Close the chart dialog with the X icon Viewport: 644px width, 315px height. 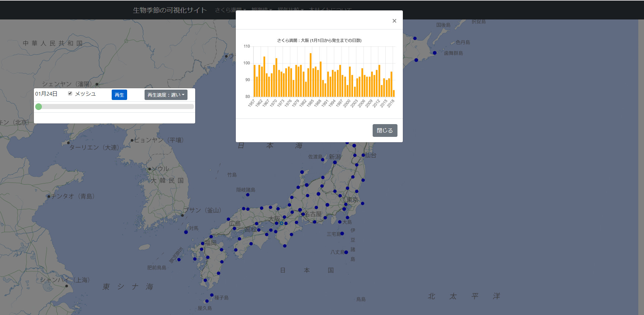(x=394, y=21)
